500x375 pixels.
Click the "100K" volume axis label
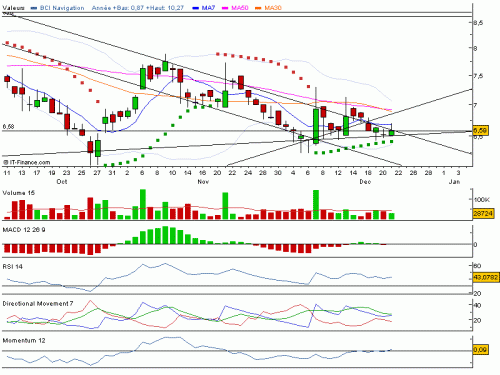pos(482,200)
